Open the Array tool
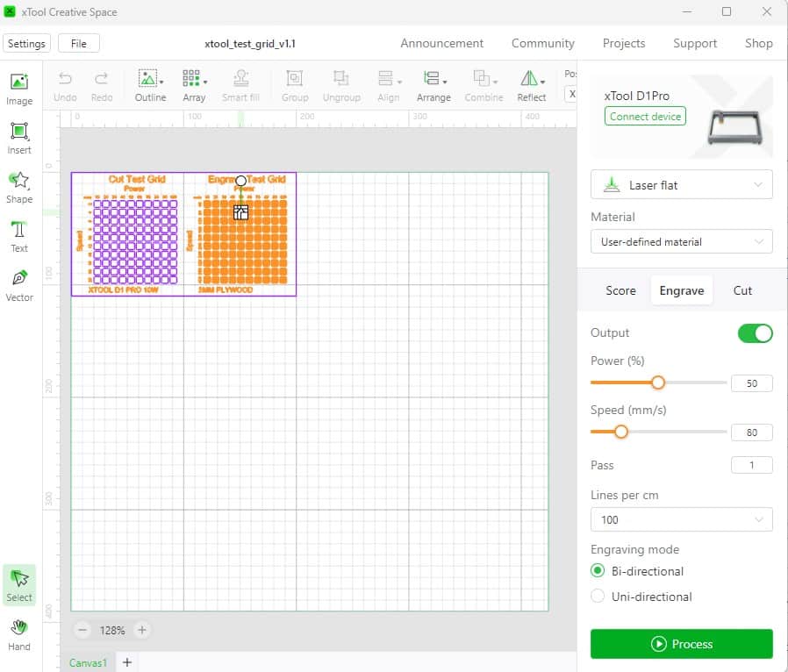 pos(194,85)
